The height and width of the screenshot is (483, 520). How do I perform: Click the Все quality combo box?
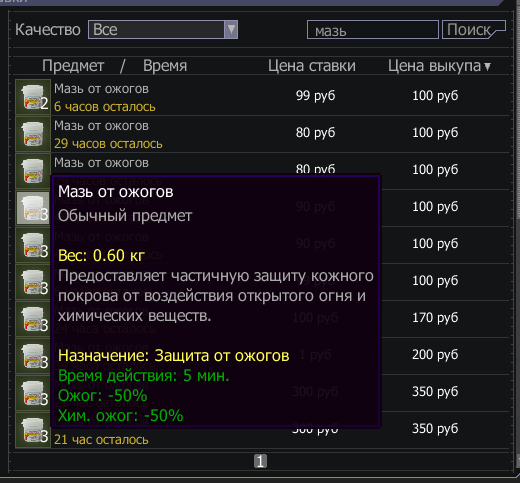163,30
